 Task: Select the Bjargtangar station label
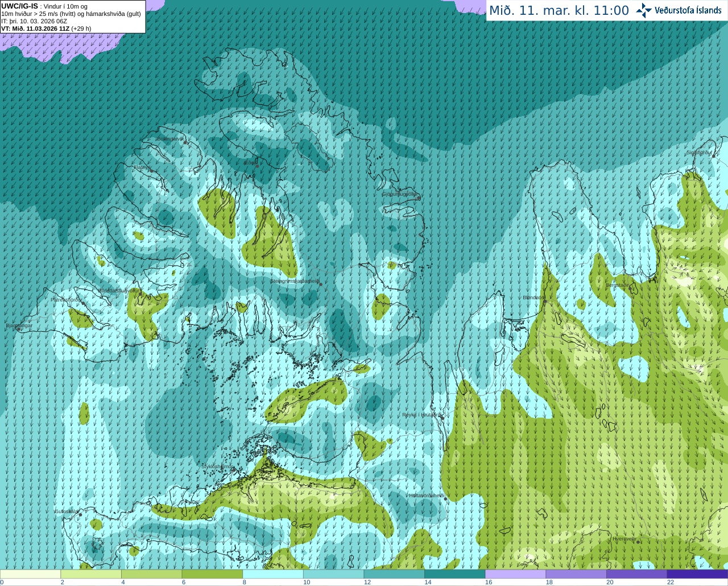[19, 325]
